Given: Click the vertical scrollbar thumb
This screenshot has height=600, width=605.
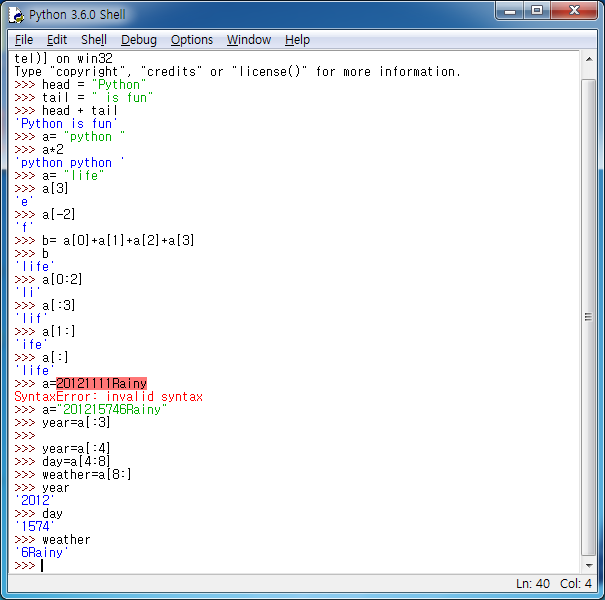Looking at the screenshot, I should click(x=589, y=317).
